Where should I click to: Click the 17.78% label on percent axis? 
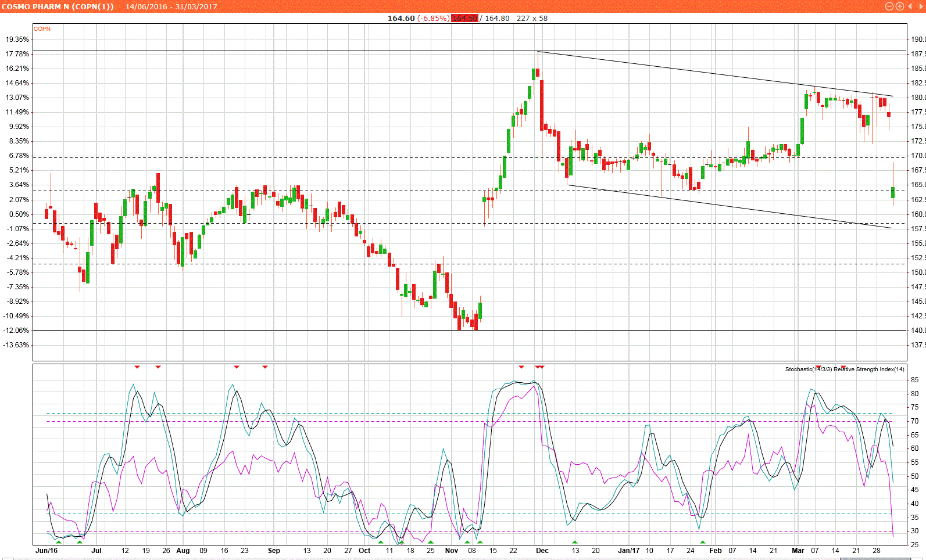click(x=17, y=54)
